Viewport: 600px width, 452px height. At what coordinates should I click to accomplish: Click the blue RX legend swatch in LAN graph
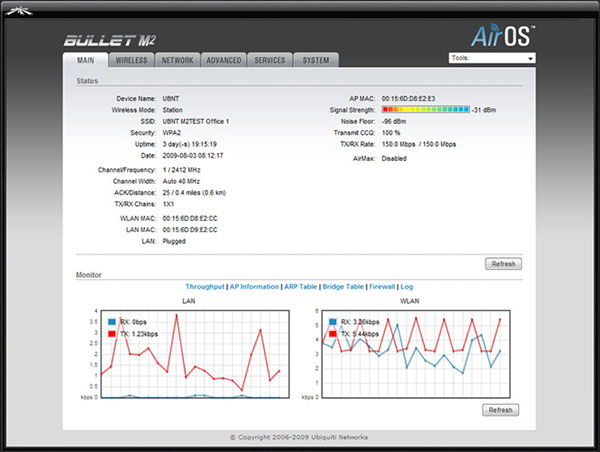(x=112, y=322)
